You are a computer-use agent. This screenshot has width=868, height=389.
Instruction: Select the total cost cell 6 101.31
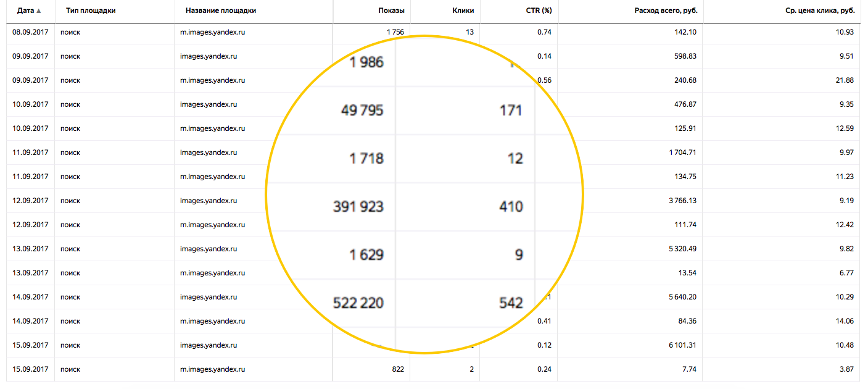point(682,345)
